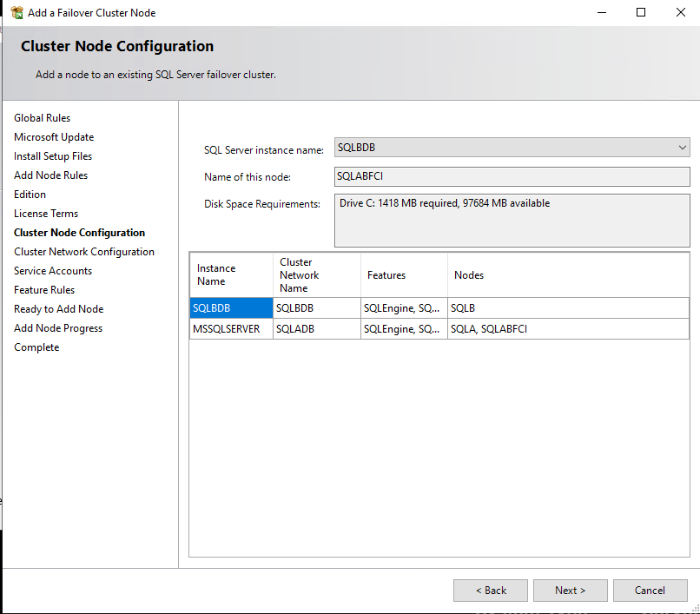Select Complete step in sidebar
700x614 pixels.
[x=36, y=347]
